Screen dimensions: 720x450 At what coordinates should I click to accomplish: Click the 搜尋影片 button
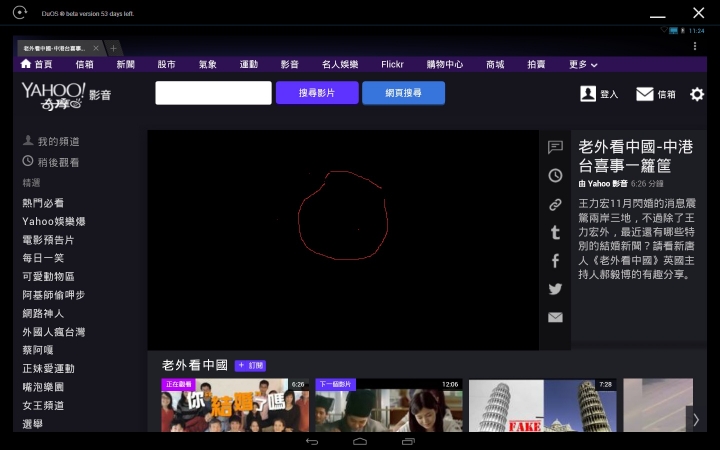tap(317, 93)
